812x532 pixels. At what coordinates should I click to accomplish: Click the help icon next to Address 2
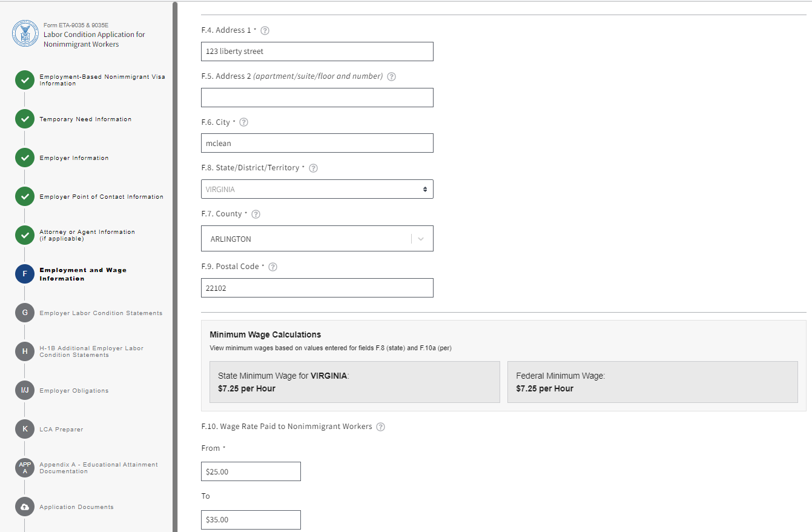point(391,76)
